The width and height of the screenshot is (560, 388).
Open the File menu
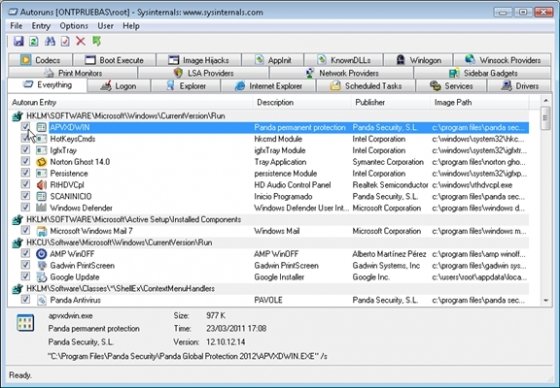click(x=16, y=26)
